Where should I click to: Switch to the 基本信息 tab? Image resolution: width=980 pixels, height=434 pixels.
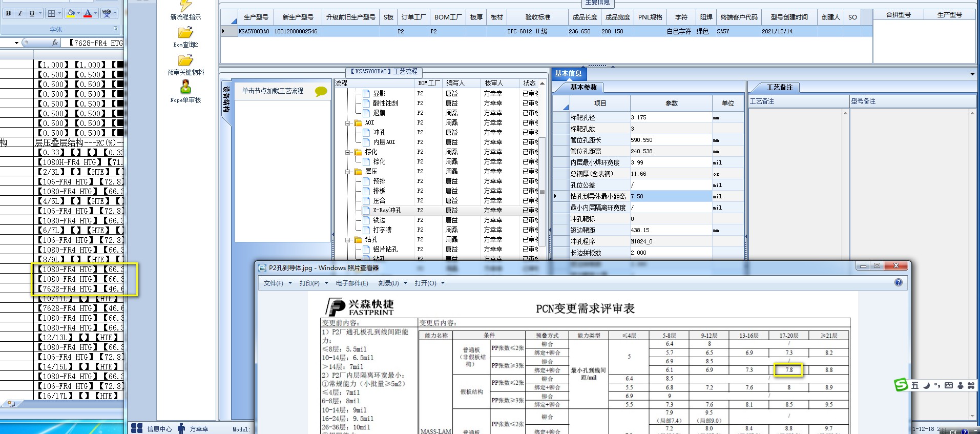[568, 74]
